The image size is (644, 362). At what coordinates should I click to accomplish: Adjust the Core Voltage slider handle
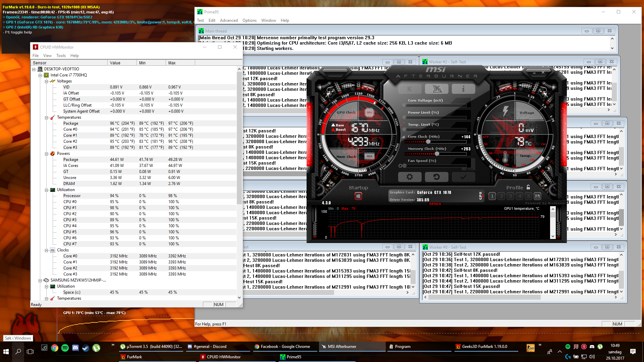(405, 105)
